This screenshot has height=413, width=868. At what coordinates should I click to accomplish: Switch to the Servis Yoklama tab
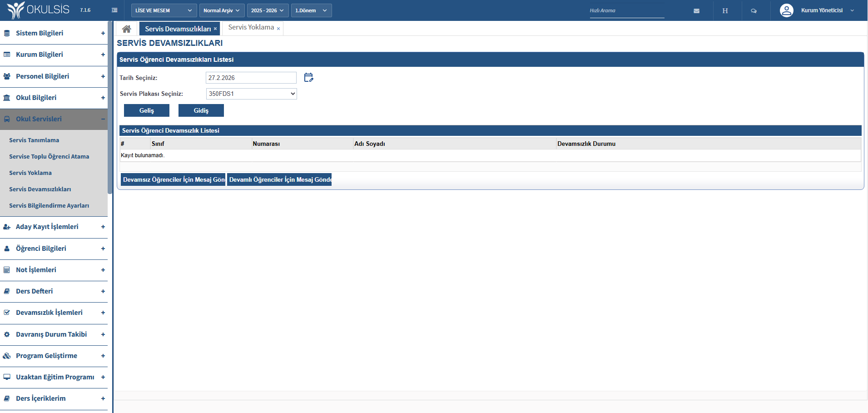251,28
